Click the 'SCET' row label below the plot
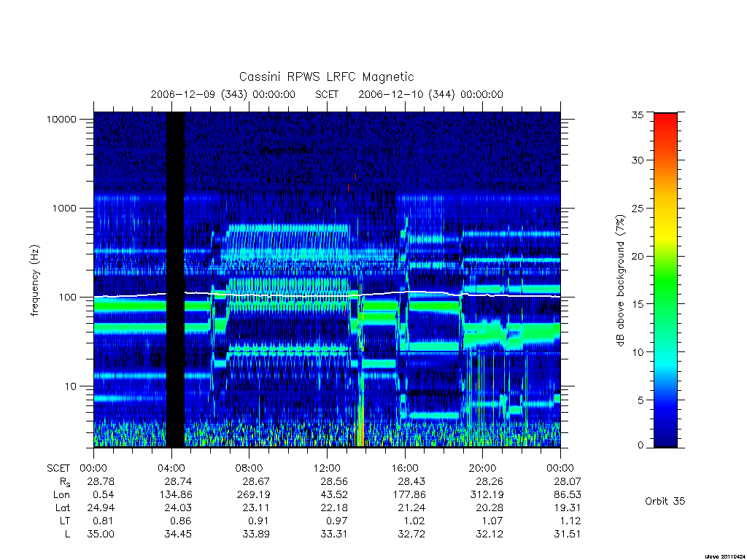This screenshot has width=747, height=560. (x=58, y=468)
